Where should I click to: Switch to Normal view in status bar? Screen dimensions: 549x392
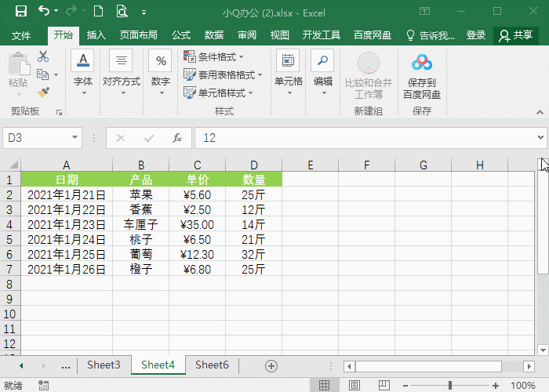tap(324, 386)
